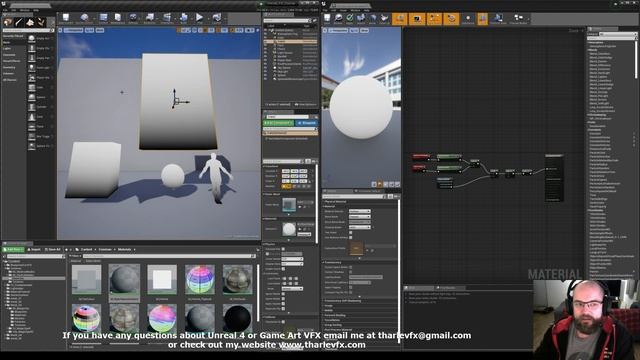The width and height of the screenshot is (640, 360).
Task: Open Blueprints menu in main toolbar
Action: click(150, 18)
